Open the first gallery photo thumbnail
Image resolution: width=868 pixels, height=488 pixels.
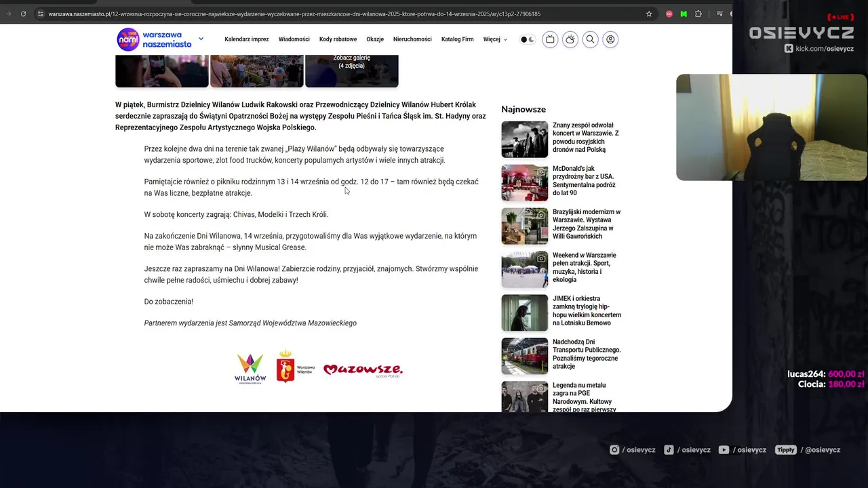pyautogui.click(x=162, y=70)
